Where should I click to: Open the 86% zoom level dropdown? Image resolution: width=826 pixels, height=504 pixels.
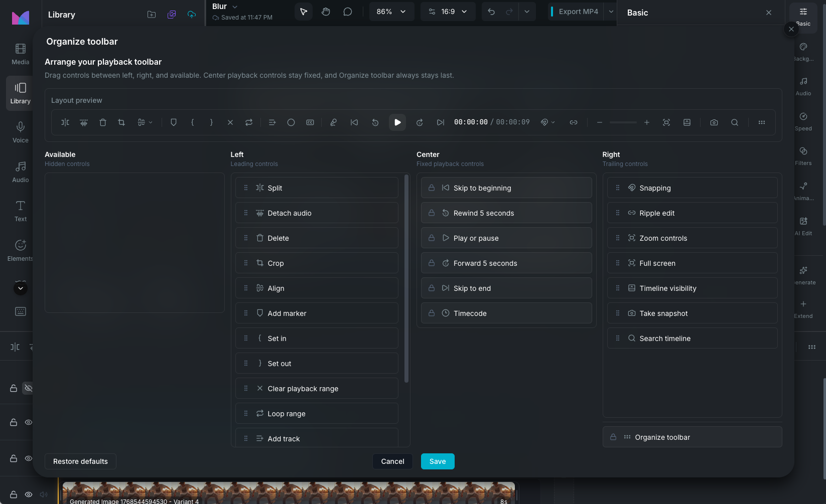[x=391, y=11]
